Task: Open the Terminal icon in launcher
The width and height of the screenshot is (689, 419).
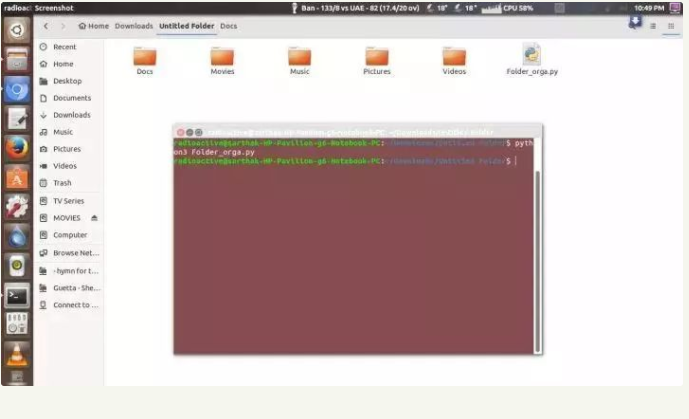Action: pos(17,296)
